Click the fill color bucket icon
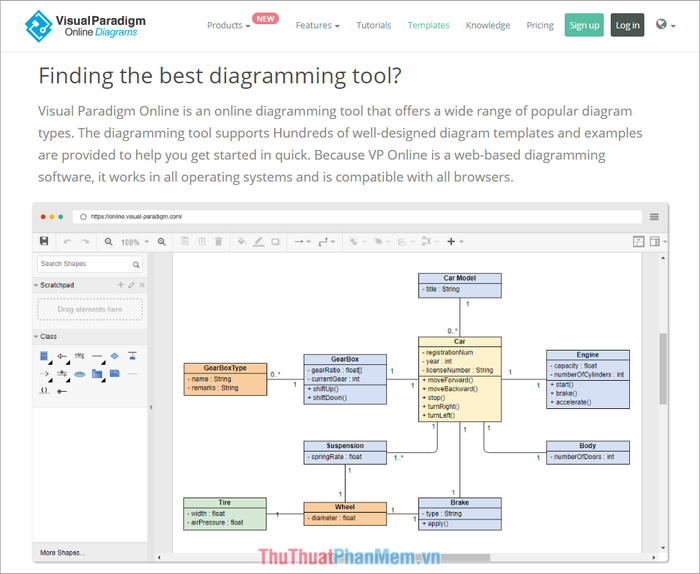Viewport: 700px width, 574px height. (242, 241)
